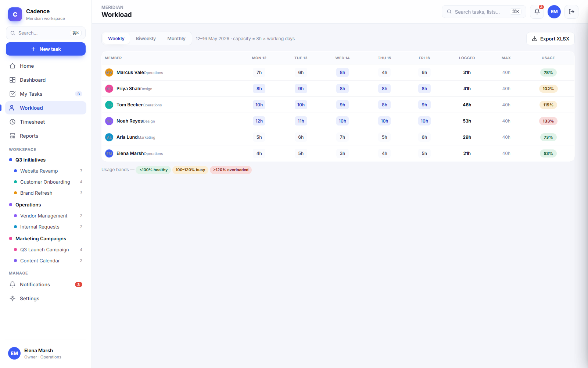The width and height of the screenshot is (588, 368).
Task: Click Noah Reyes's 11h Tuesday cell
Action: click(301, 121)
